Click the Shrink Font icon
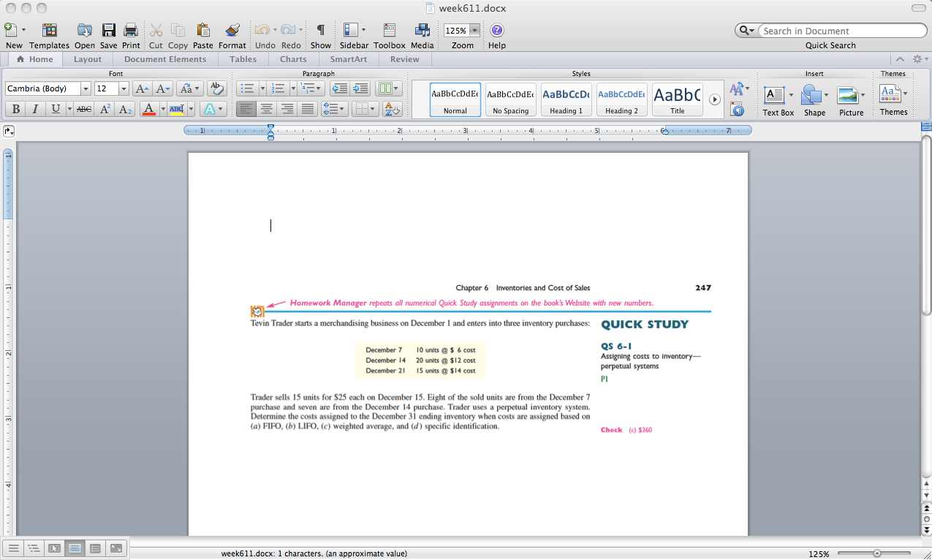 tap(163, 88)
